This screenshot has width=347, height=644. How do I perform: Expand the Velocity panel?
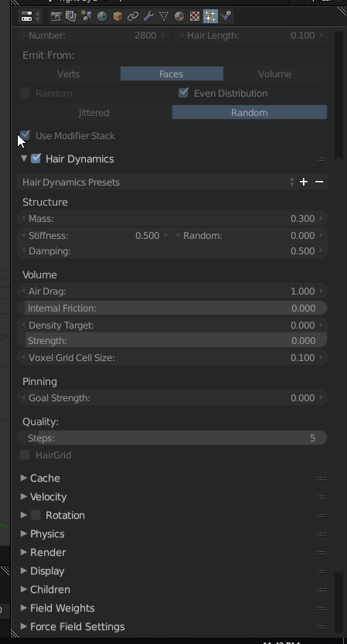point(24,496)
